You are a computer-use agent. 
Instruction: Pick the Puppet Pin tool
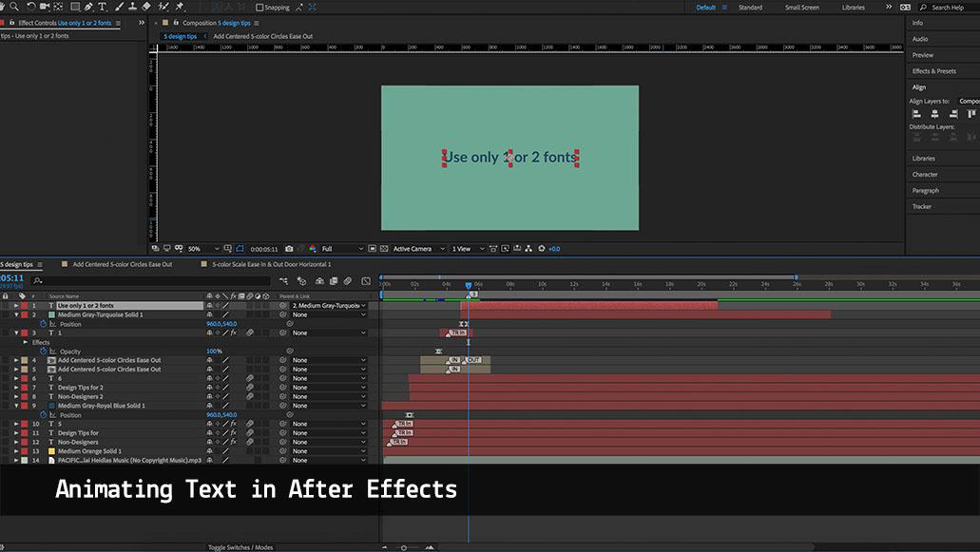tap(180, 7)
